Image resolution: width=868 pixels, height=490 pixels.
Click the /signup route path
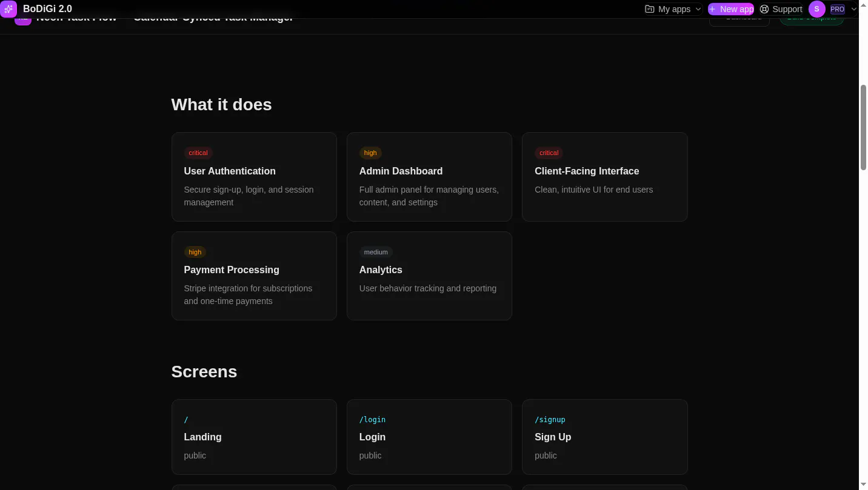pos(550,419)
